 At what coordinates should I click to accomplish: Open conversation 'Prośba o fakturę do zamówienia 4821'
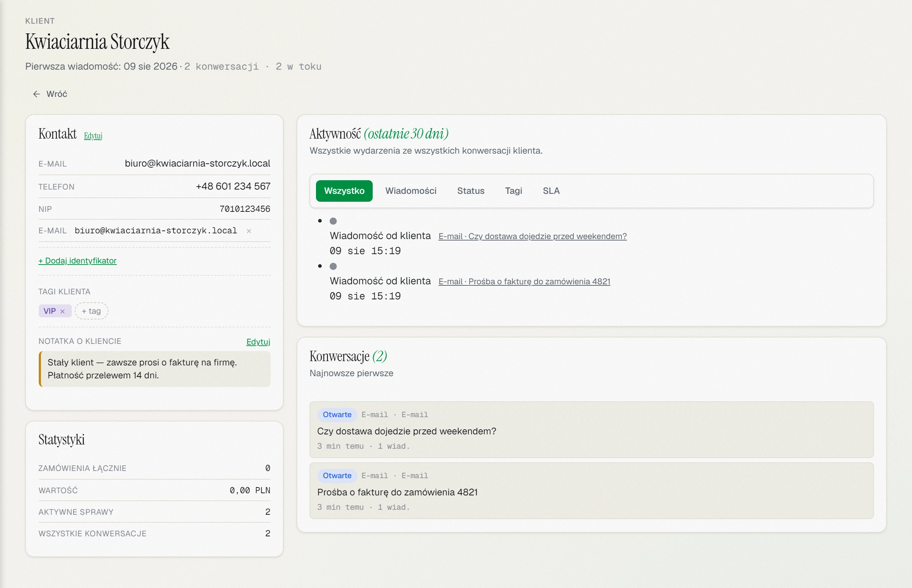point(591,491)
